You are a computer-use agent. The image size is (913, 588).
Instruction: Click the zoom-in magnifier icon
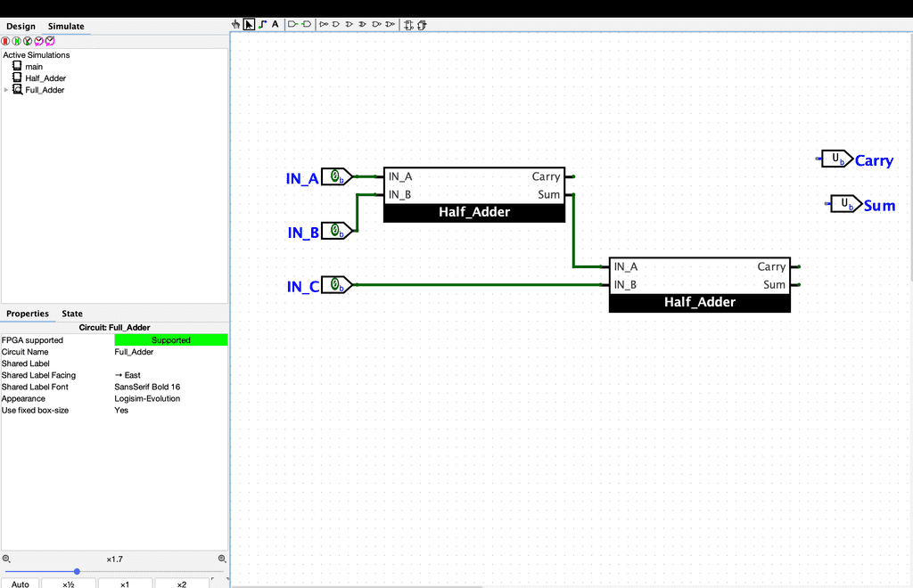point(222,559)
